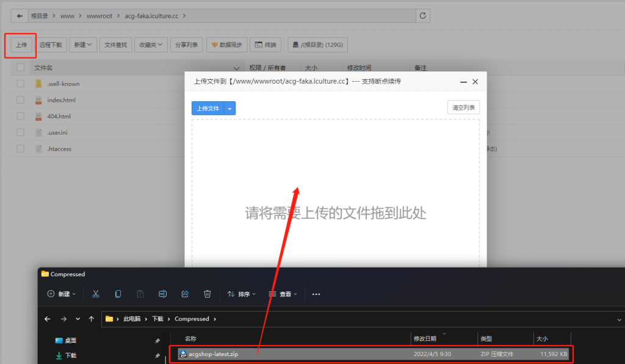Screen dimensions: 625x364
Task: Tick the checkbox for .htaccess
Action: point(21,149)
